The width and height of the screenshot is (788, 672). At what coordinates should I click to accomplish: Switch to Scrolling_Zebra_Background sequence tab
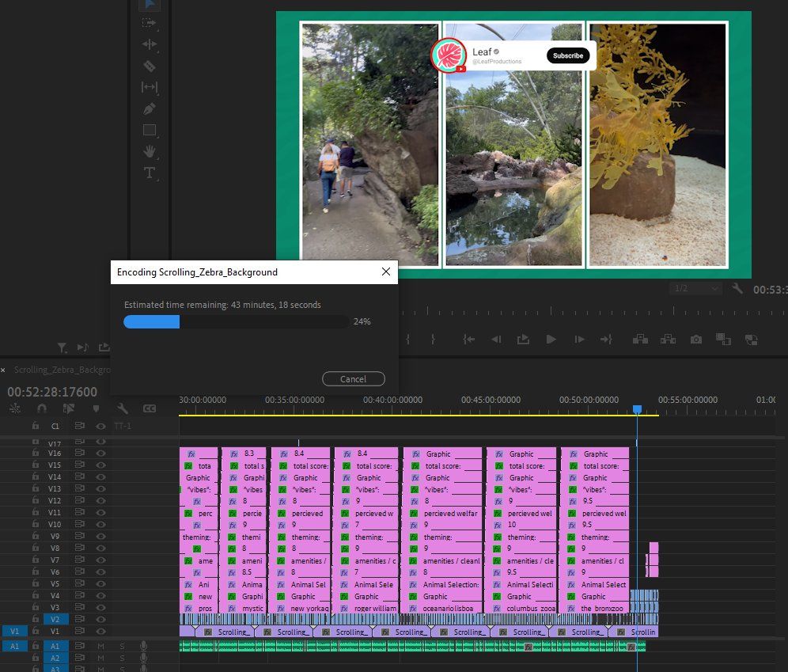click(60, 370)
